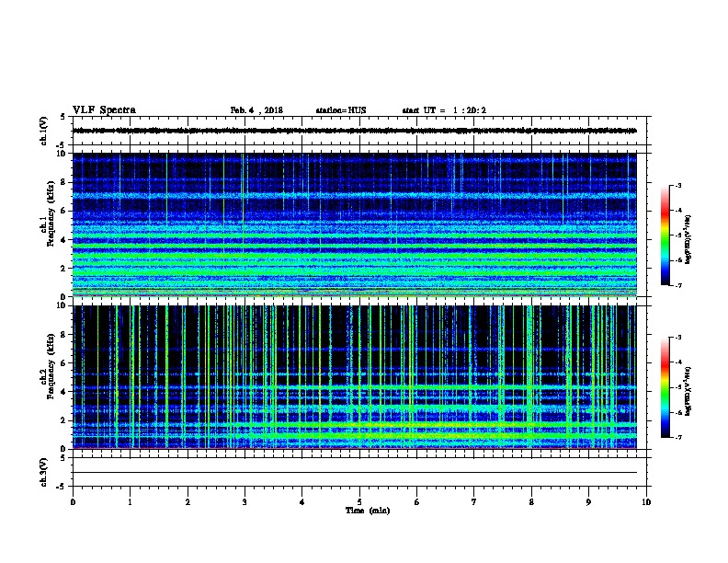Click the time axis tick label "6"
This screenshot has width=728, height=563.
point(417,502)
